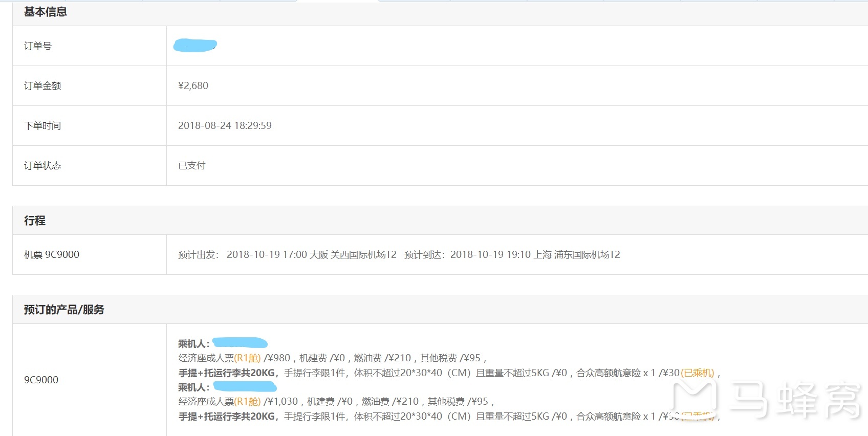Image resolution: width=868 pixels, height=436 pixels.
Task: Select the ¥2,680 order amount value
Action: tap(193, 85)
